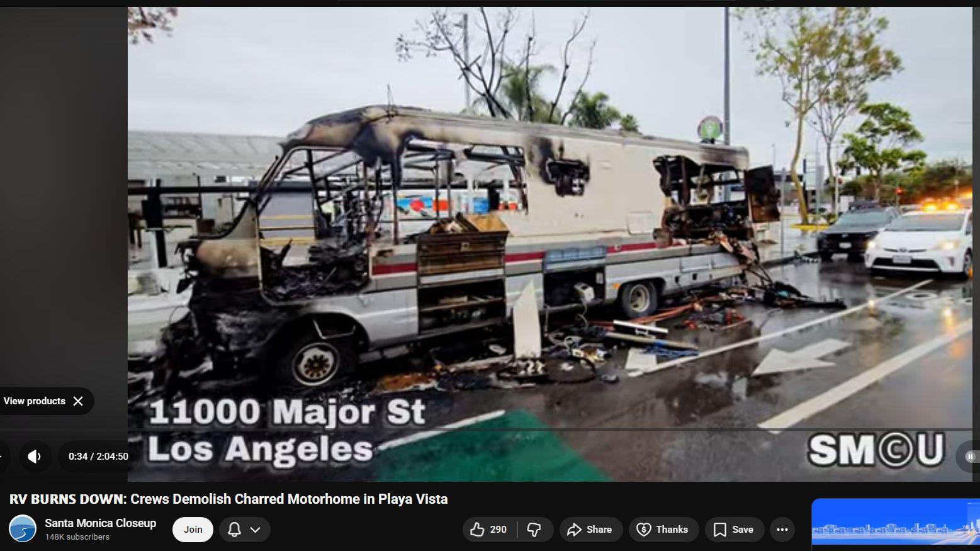The width and height of the screenshot is (980, 551).
Task: Mute the video using the volume icon
Action: pyautogui.click(x=35, y=457)
